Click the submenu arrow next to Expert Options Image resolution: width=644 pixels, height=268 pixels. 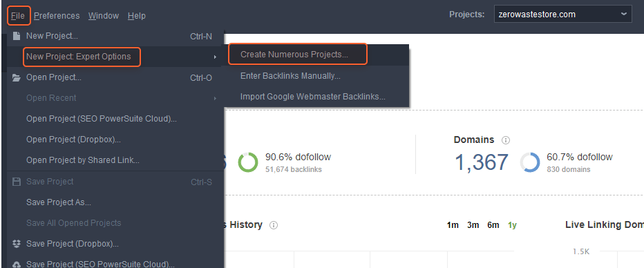(215, 57)
